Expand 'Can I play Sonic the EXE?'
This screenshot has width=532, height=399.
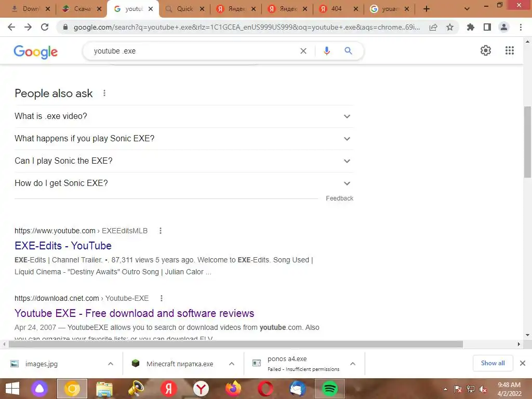tap(184, 161)
